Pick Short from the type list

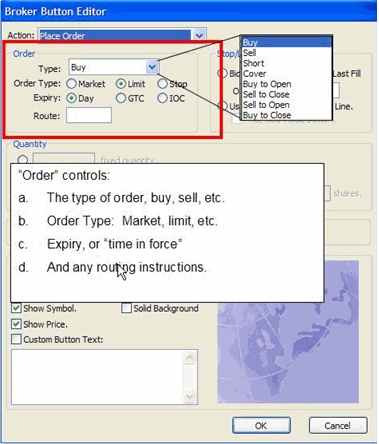click(286, 63)
